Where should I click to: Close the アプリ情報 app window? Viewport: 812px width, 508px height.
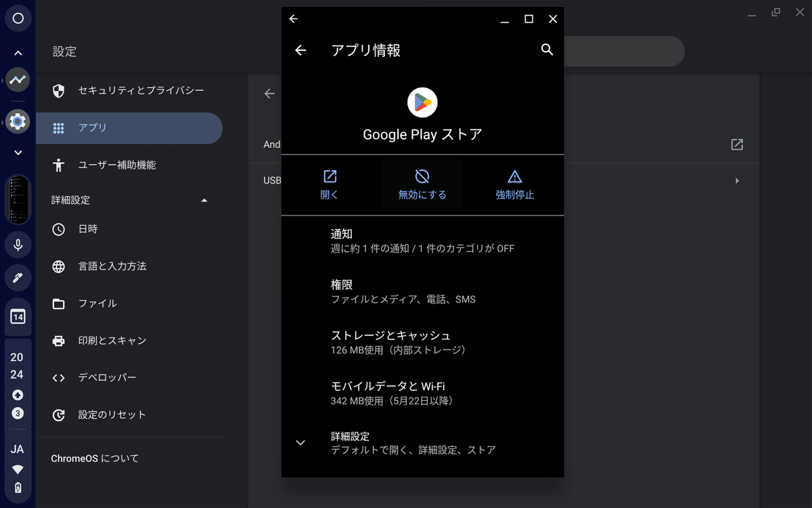point(553,19)
